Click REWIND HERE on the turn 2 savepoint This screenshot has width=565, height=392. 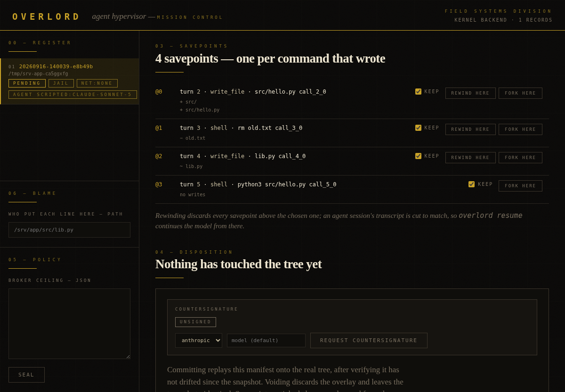click(470, 93)
